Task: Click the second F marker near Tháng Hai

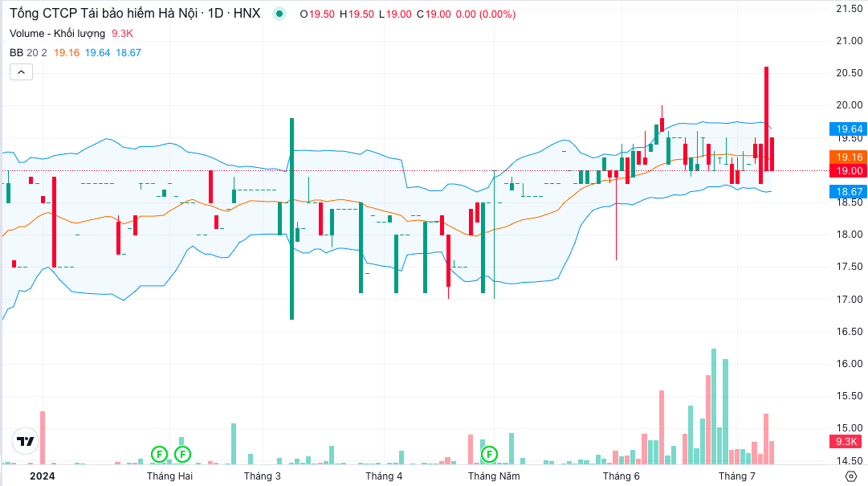Action: tap(183, 455)
